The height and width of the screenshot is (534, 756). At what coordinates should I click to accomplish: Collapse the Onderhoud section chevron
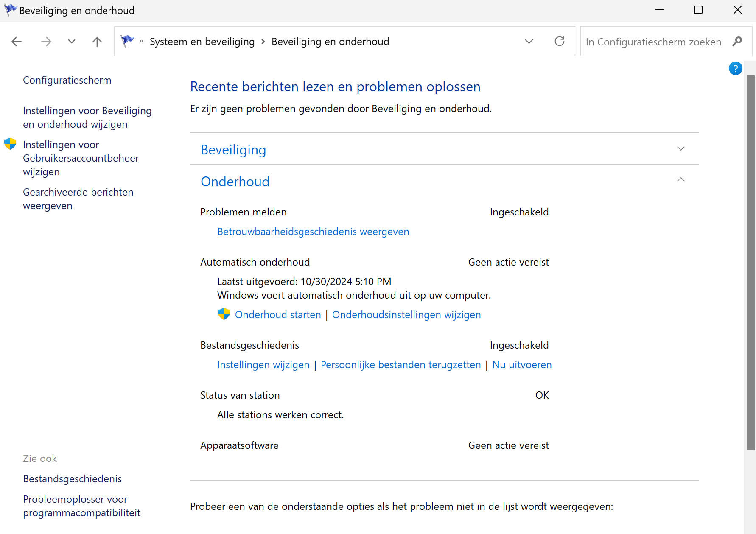(x=681, y=179)
